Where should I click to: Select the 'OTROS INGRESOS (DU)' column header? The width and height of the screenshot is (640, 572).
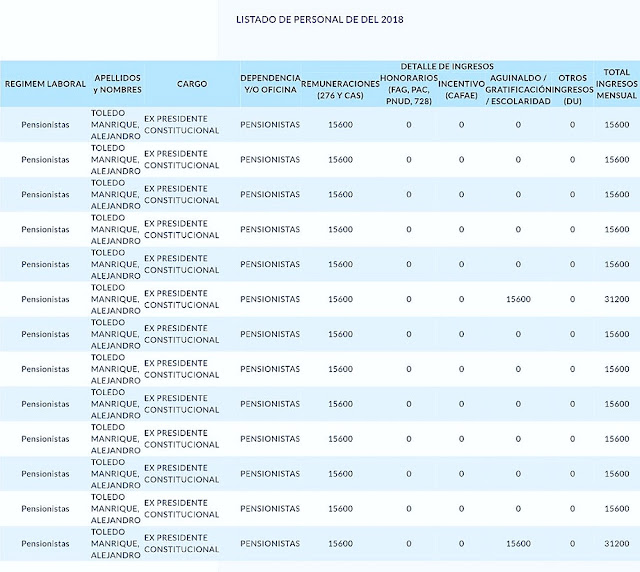572,89
